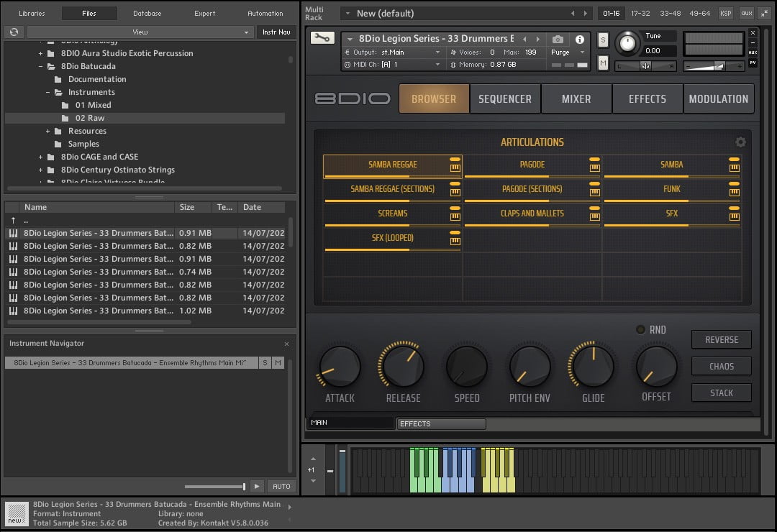This screenshot has height=532, width=777.
Task: Open the Multi Rack preset dropdown
Action: coord(347,14)
